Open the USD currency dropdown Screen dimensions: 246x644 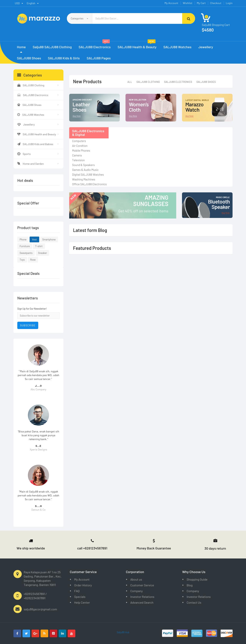click(19, 3)
